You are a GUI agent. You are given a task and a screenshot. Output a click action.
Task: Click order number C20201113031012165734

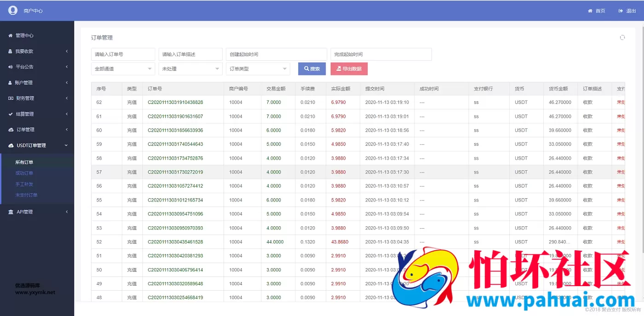(175, 200)
